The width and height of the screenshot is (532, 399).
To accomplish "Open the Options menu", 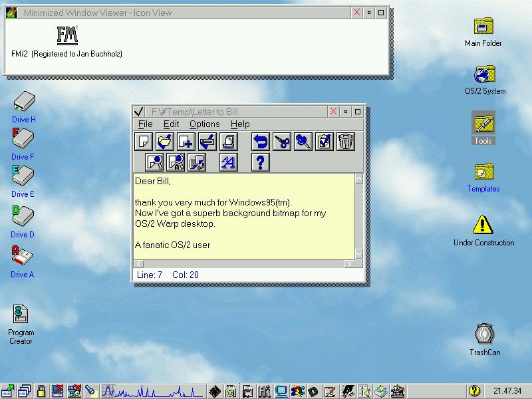I will click(204, 124).
